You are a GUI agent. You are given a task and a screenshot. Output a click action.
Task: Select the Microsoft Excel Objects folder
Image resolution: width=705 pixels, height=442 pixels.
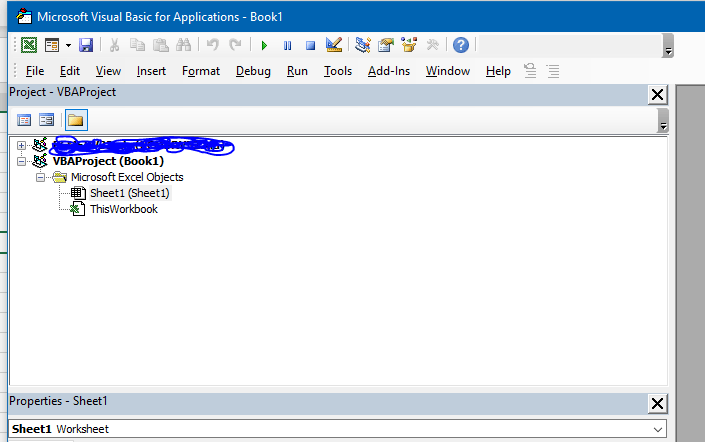[x=127, y=177]
